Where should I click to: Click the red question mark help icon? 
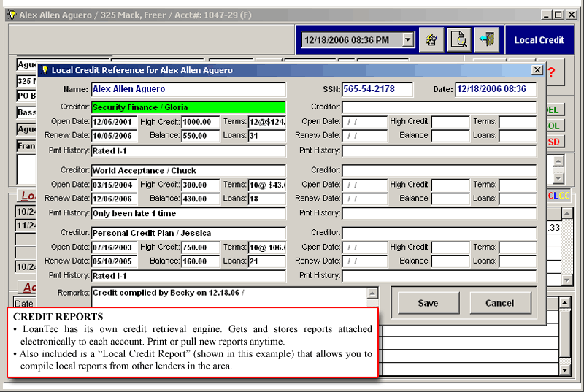tap(552, 72)
